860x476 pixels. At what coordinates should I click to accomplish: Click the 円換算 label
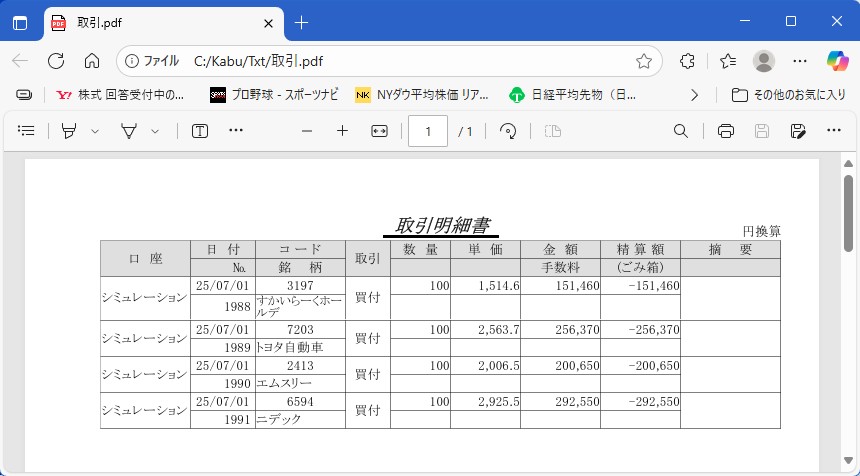coord(762,232)
